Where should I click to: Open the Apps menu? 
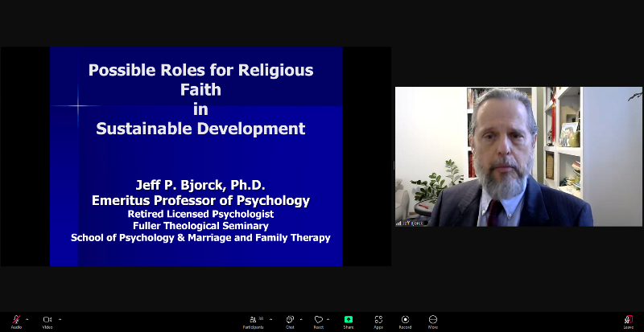tap(378, 322)
